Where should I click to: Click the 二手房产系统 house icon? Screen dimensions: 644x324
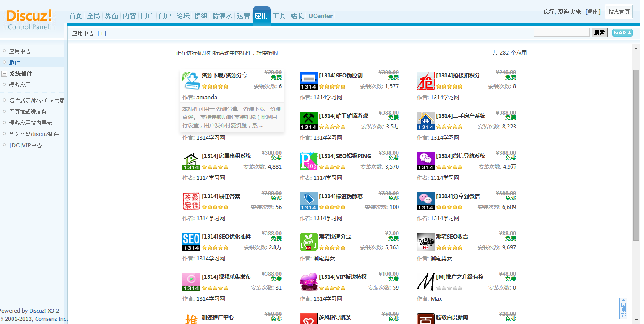click(x=425, y=120)
